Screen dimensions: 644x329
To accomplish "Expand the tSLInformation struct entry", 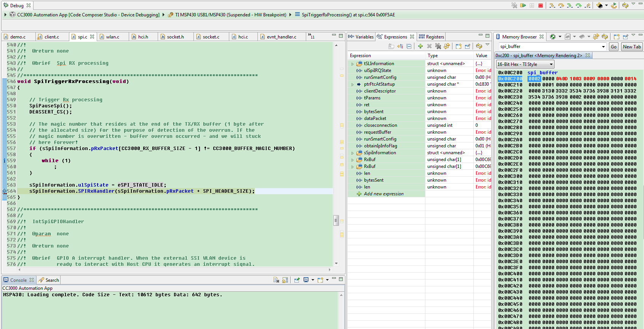I will tap(352, 64).
